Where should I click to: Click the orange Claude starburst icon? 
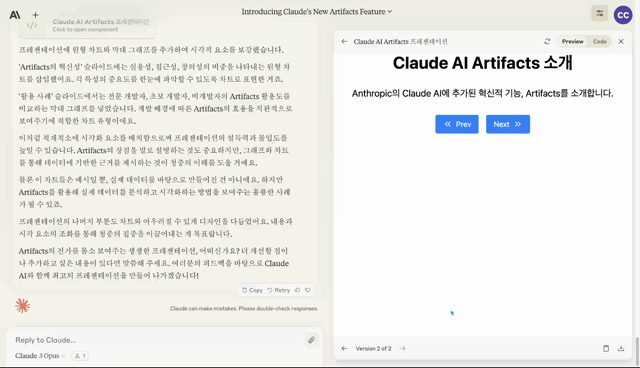[22, 306]
